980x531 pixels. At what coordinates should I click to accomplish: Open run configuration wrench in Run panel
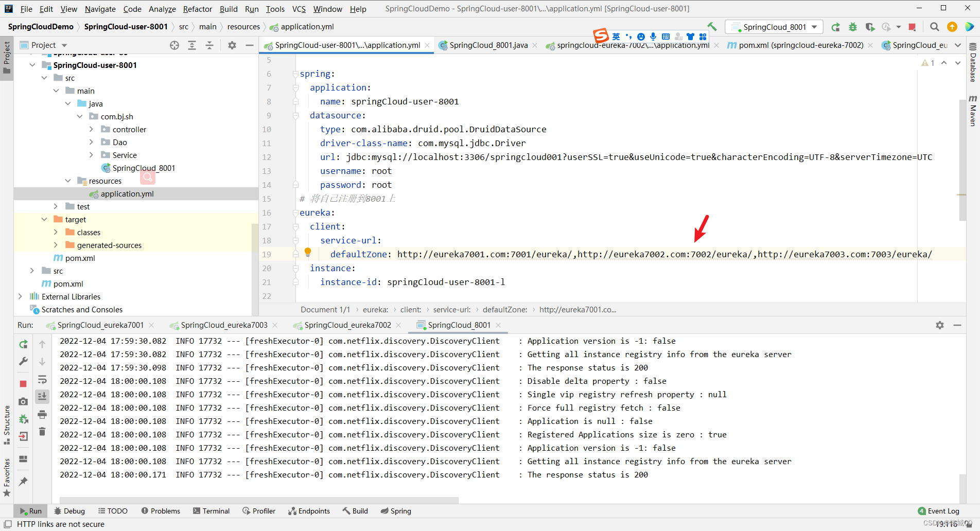click(23, 362)
